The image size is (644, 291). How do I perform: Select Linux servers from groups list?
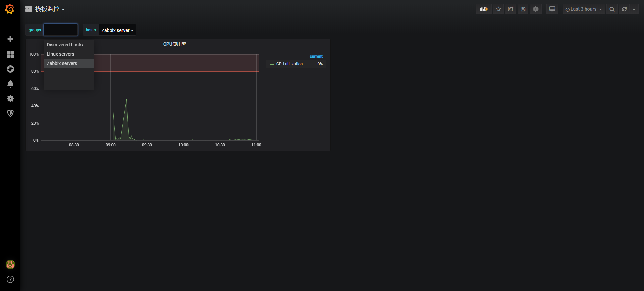click(69, 54)
